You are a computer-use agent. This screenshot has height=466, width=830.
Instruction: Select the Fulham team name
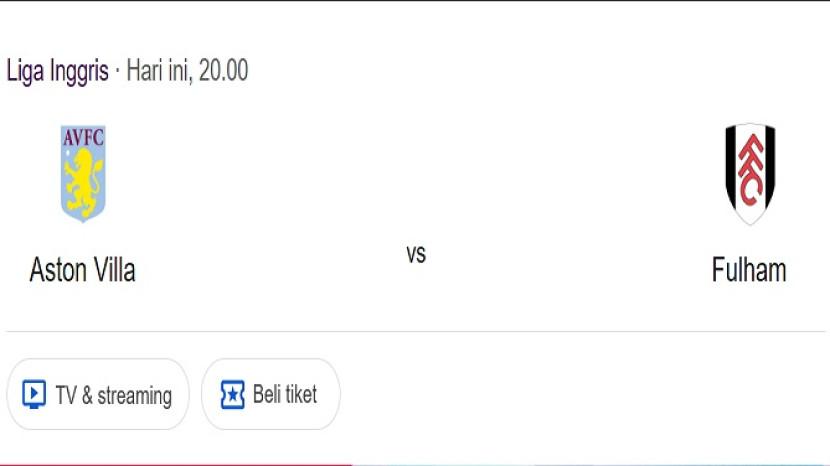749,270
